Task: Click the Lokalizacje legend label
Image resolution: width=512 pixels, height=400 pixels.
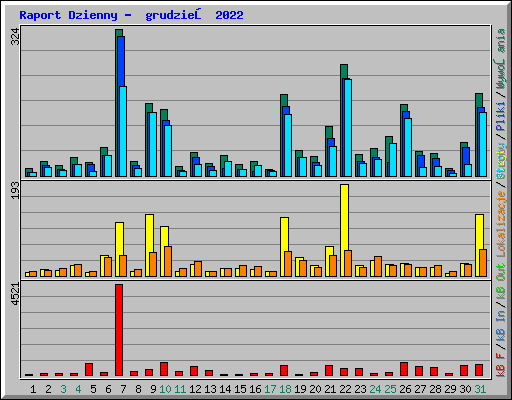Action: [501, 224]
